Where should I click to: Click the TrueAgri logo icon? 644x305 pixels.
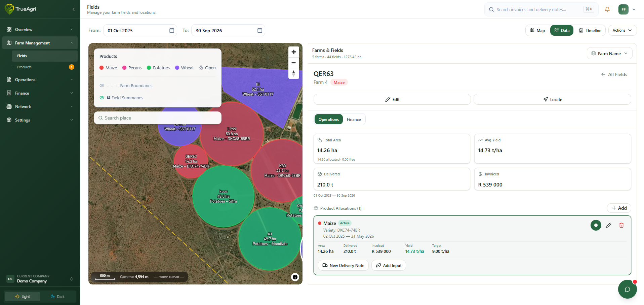click(9, 9)
